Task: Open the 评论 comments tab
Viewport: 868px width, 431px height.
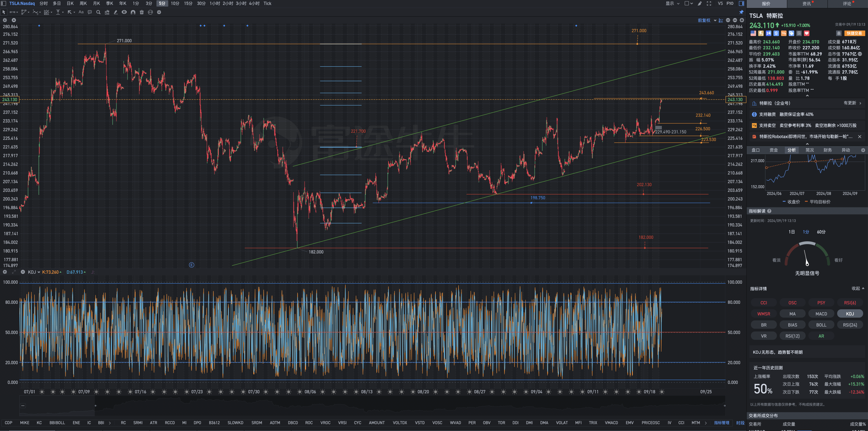Action: click(x=847, y=4)
